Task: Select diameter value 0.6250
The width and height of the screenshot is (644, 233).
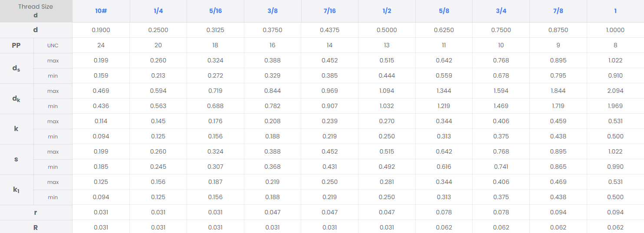Action: point(444,30)
